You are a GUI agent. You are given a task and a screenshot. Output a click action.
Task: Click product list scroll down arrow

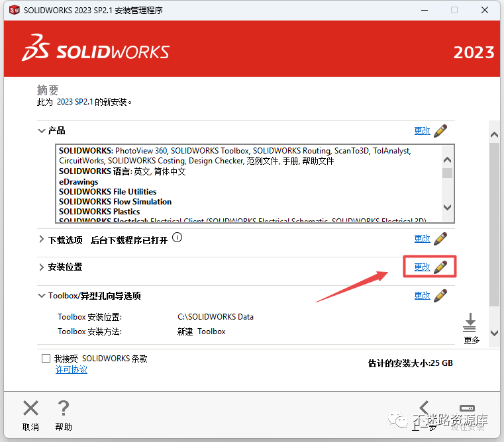[447, 207]
